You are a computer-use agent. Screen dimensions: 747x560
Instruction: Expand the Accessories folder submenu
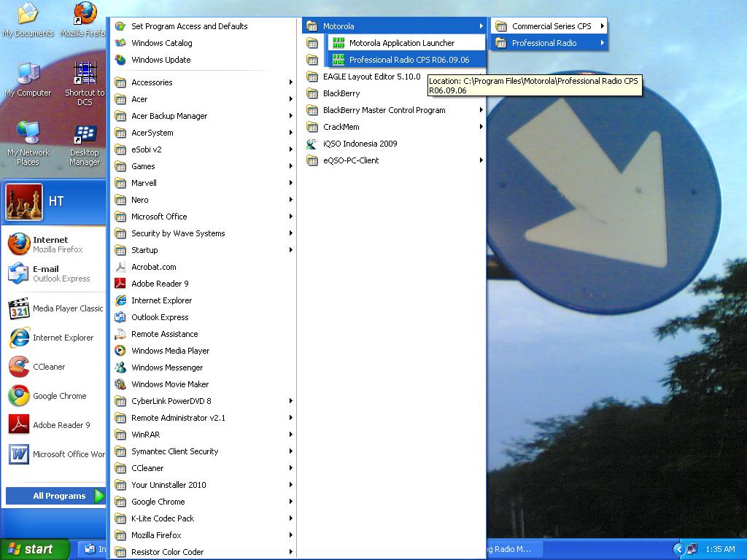coord(204,82)
